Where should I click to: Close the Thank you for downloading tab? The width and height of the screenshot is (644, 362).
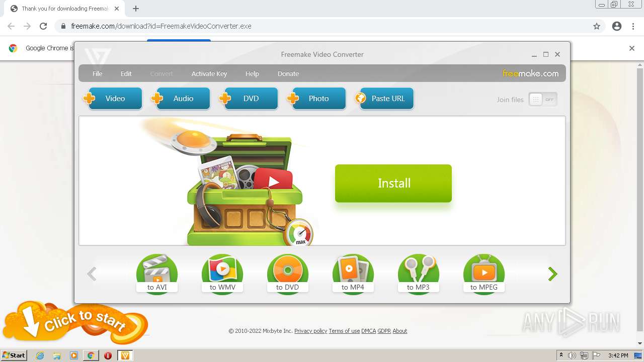click(117, 9)
